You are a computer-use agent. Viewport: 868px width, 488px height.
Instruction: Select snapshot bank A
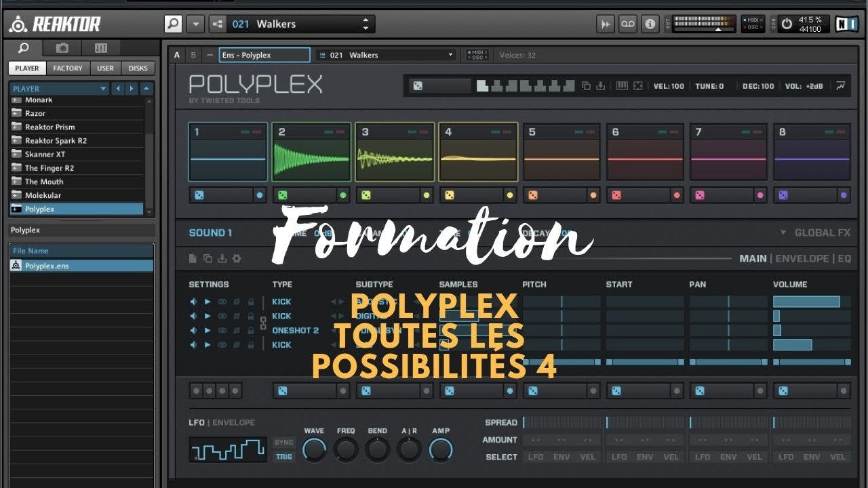tap(177, 55)
